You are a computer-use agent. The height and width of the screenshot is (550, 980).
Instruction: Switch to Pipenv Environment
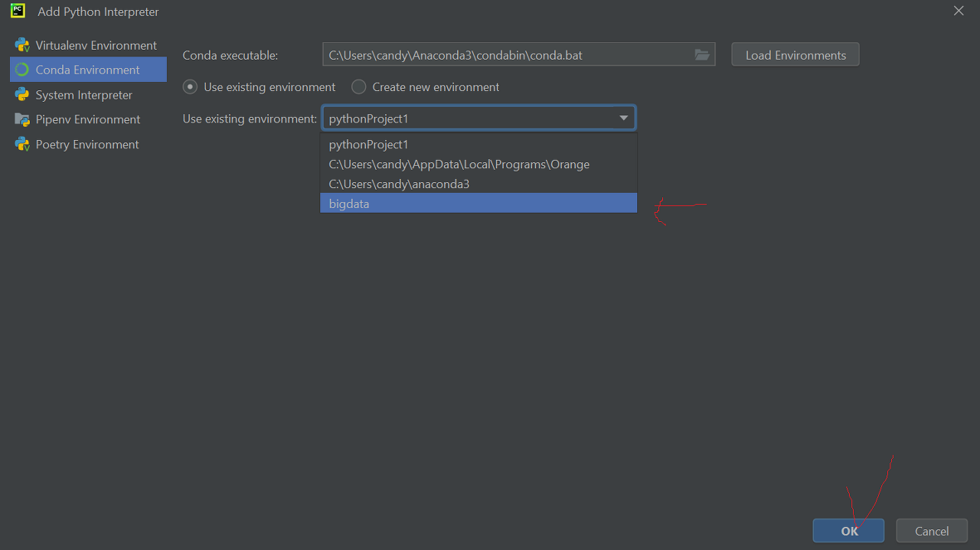[88, 119]
